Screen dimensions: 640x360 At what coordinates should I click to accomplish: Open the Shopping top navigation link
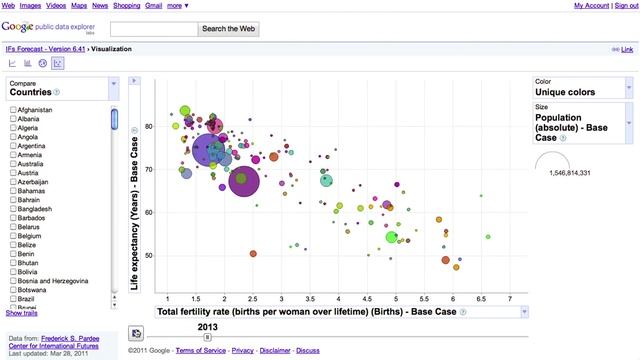127,6
